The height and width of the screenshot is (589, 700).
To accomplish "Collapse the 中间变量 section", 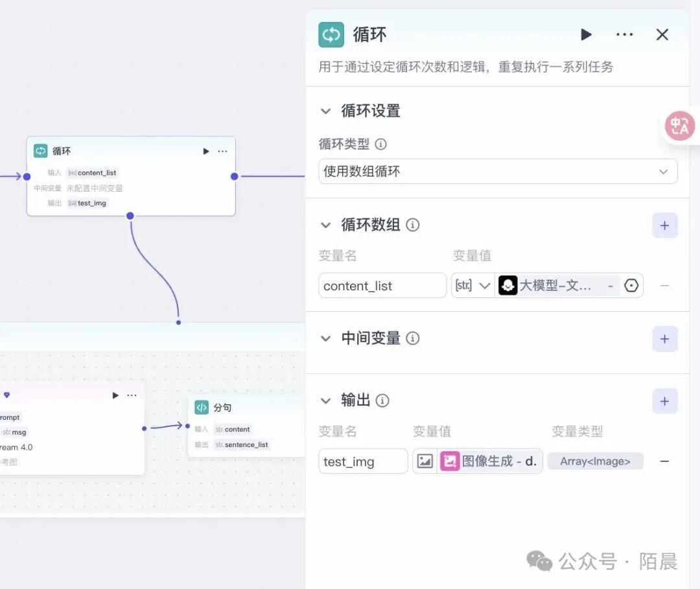I will pos(326,338).
